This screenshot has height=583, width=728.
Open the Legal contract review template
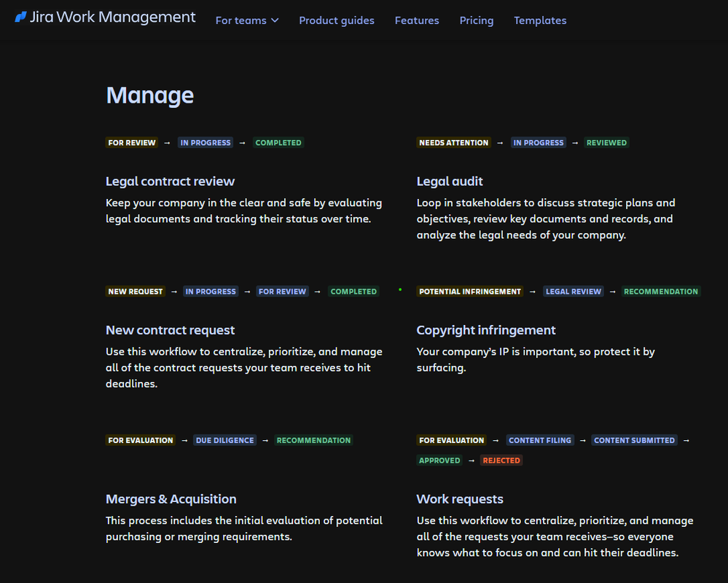click(170, 181)
